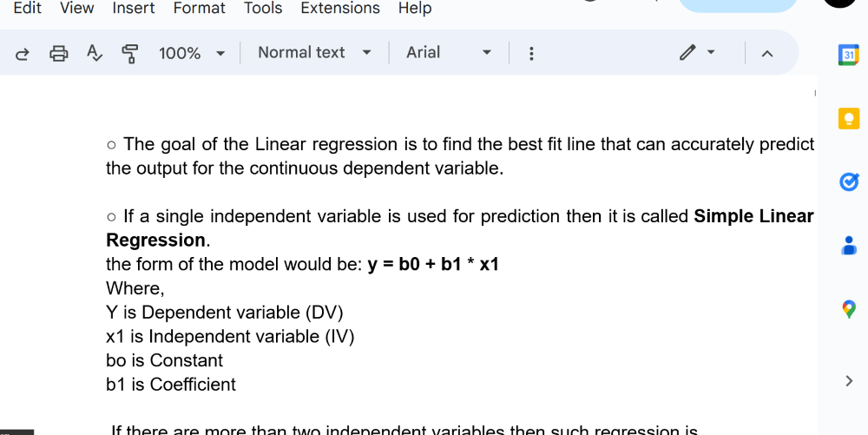Image resolution: width=868 pixels, height=435 pixels.
Task: Open Google Keep from the side panel
Action: [849, 118]
